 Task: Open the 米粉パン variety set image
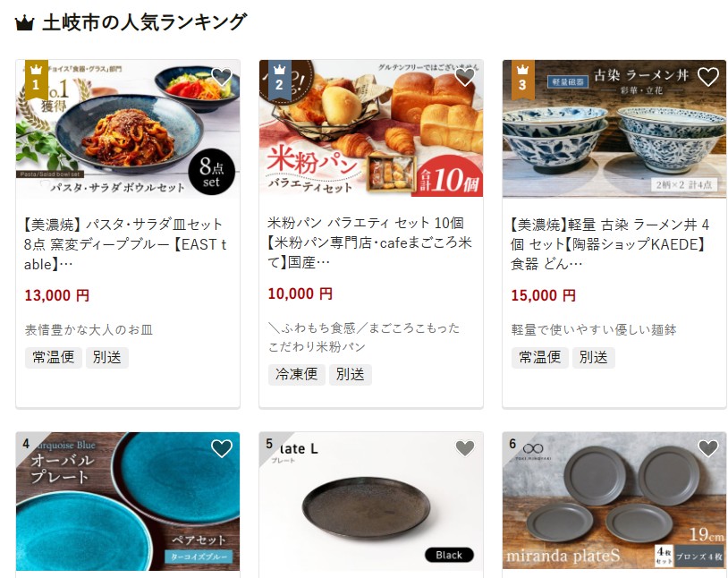coord(371,129)
